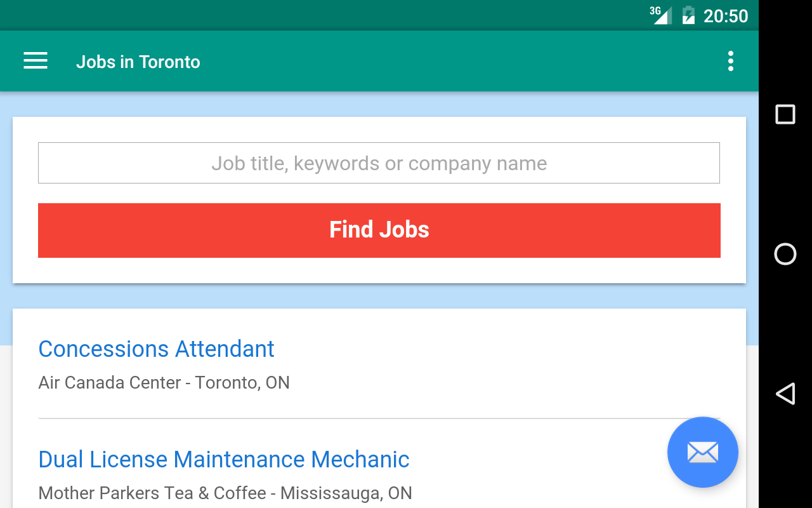
Task: Open the three-dot overflow menu
Action: point(731,61)
